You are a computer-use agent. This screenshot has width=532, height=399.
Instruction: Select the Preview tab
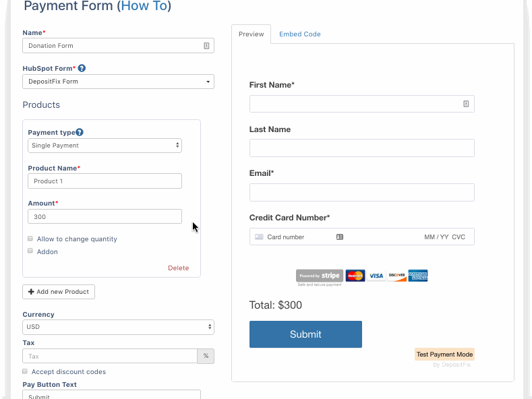pos(251,34)
